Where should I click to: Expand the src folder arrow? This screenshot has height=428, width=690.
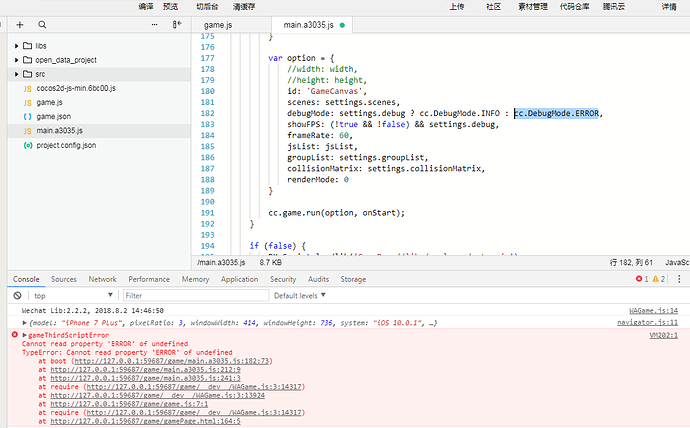pyautogui.click(x=16, y=74)
